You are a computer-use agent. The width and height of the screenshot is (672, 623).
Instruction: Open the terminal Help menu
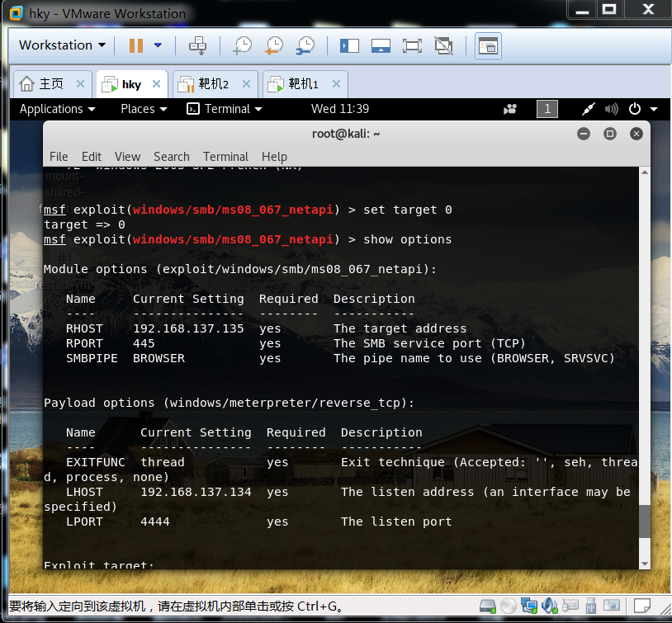coord(274,157)
